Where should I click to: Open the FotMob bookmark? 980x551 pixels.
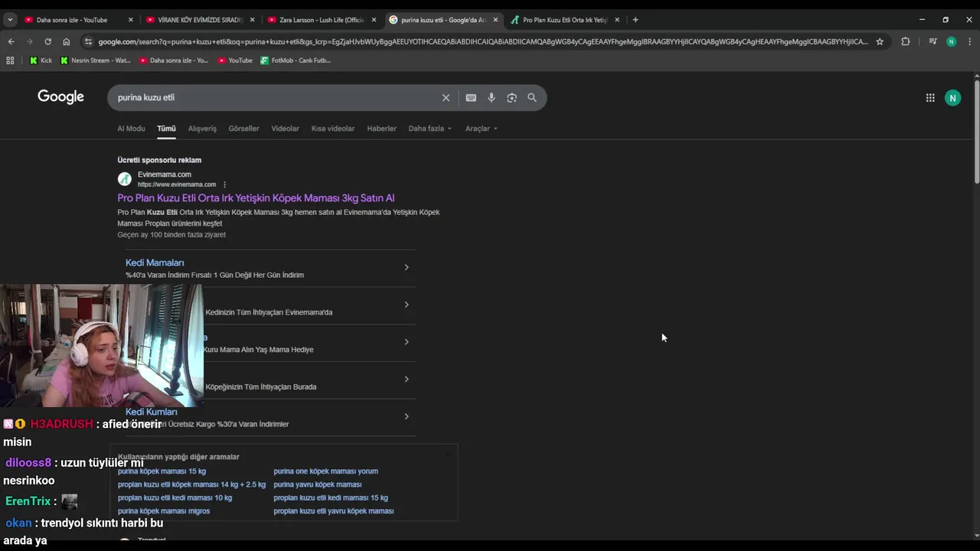(x=296, y=60)
